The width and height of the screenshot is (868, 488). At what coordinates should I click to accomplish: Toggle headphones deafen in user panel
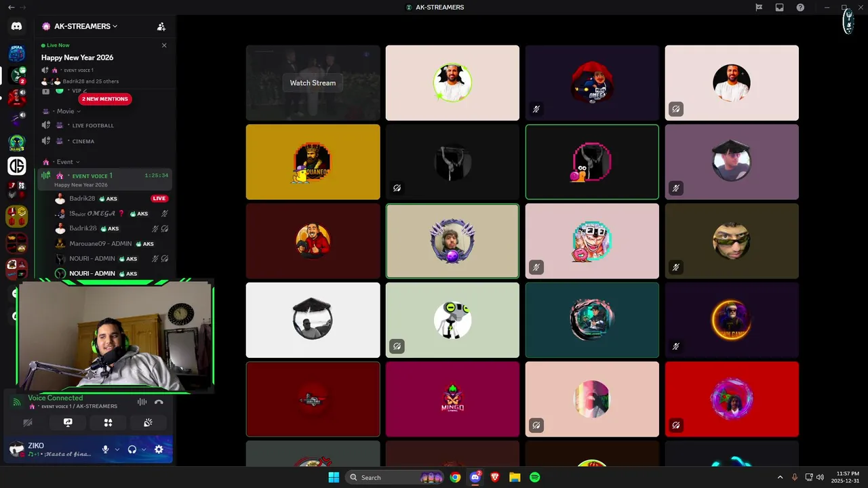(132, 449)
